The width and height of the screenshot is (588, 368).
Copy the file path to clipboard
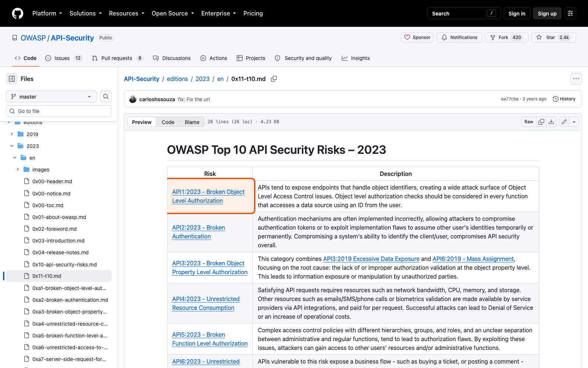tap(274, 79)
